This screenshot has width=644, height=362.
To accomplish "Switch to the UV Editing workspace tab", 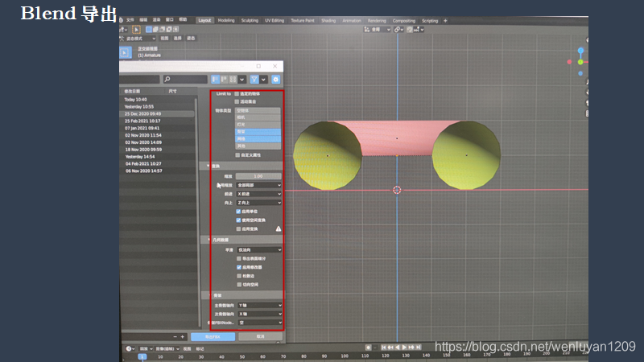I will pyautogui.click(x=275, y=21).
